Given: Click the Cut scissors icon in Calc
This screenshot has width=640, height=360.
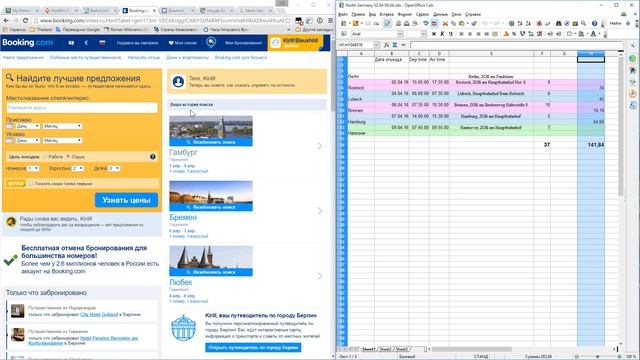Looking at the screenshot, I should coord(445,23).
